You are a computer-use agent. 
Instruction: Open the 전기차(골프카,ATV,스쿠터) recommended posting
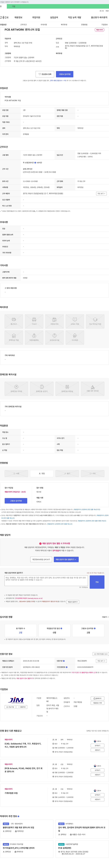(19, 848)
